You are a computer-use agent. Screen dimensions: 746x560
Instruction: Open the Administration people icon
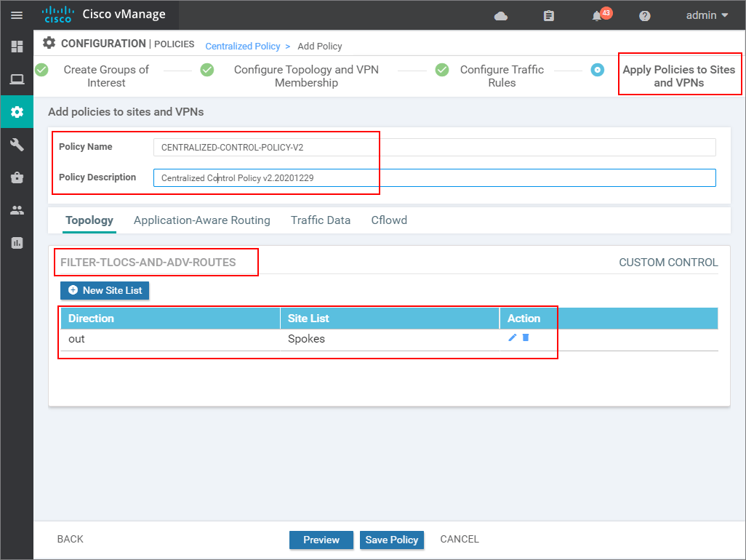click(16, 209)
